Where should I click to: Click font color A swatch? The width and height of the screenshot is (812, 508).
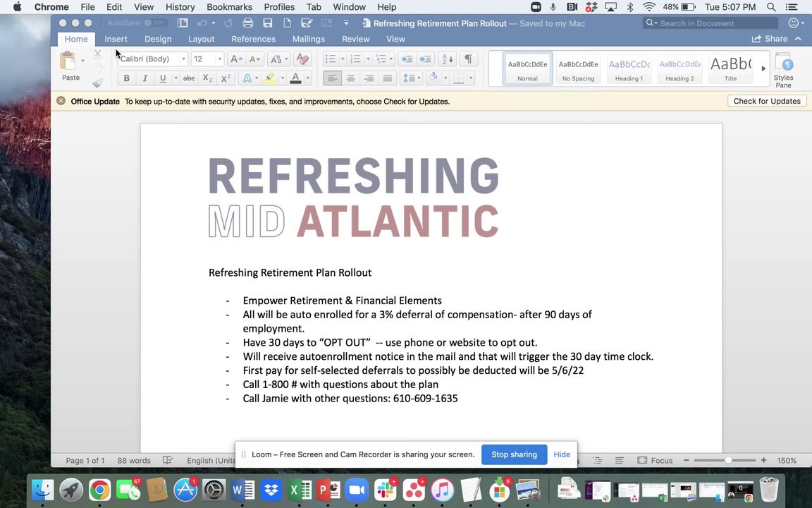(x=296, y=78)
